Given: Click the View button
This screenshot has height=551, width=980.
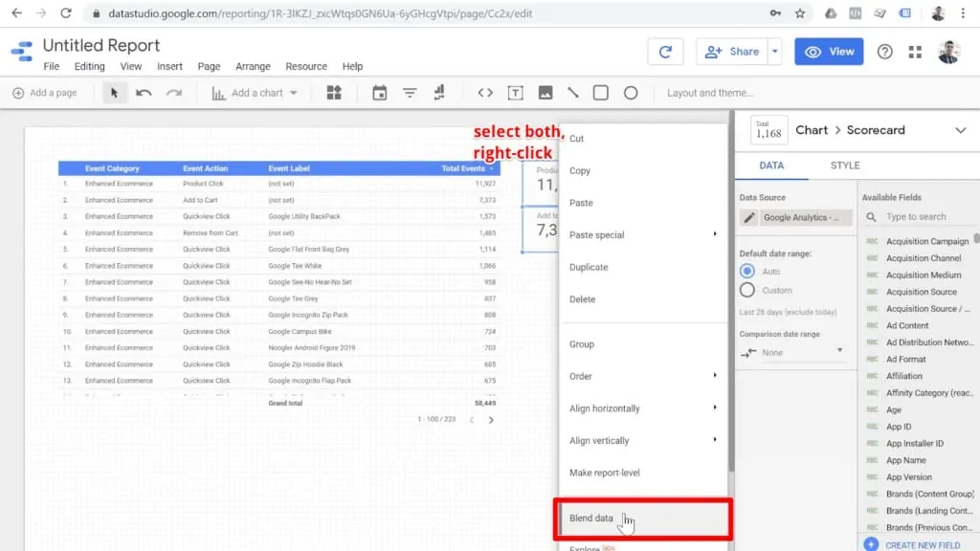Looking at the screenshot, I should pyautogui.click(x=829, y=51).
